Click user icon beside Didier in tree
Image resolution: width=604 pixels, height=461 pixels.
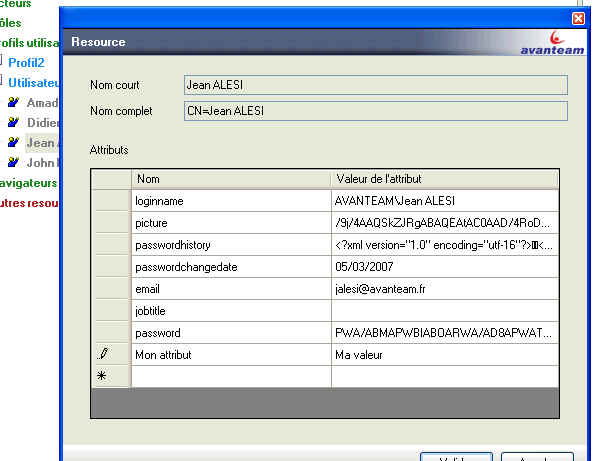tap(14, 123)
